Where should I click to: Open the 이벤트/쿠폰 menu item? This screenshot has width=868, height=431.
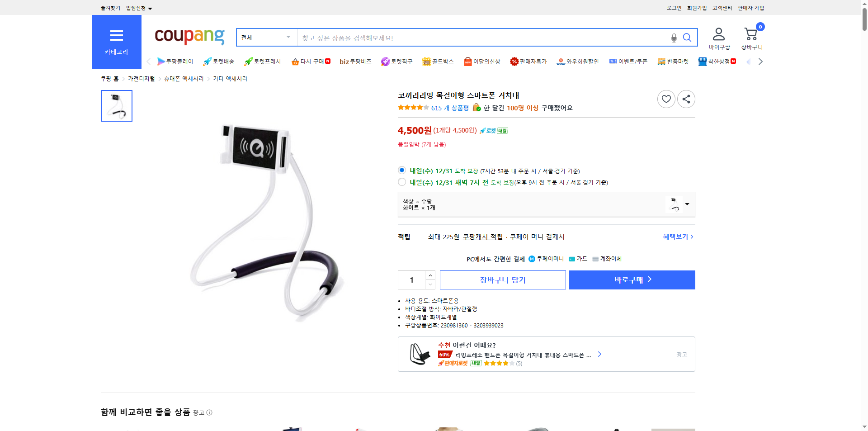click(x=632, y=61)
